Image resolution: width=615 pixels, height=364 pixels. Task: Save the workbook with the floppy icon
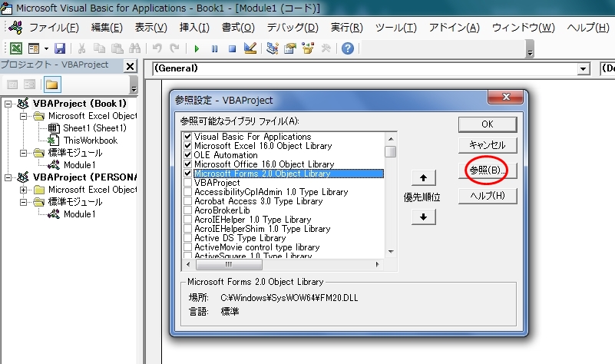pyautogui.click(x=60, y=48)
